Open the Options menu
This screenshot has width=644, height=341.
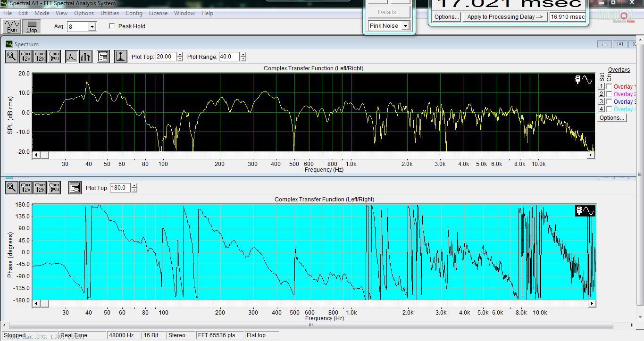[x=84, y=13]
